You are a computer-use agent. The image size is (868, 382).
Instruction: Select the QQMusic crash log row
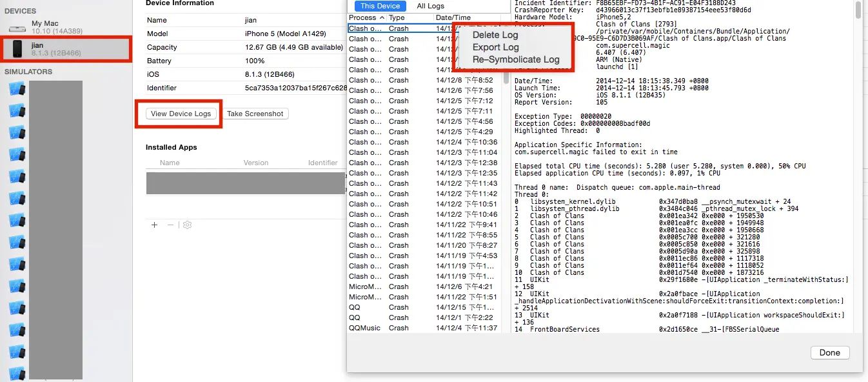coord(424,328)
